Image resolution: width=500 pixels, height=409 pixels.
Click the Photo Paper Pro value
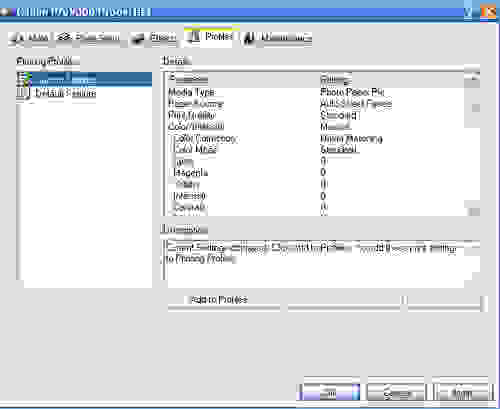(352, 92)
